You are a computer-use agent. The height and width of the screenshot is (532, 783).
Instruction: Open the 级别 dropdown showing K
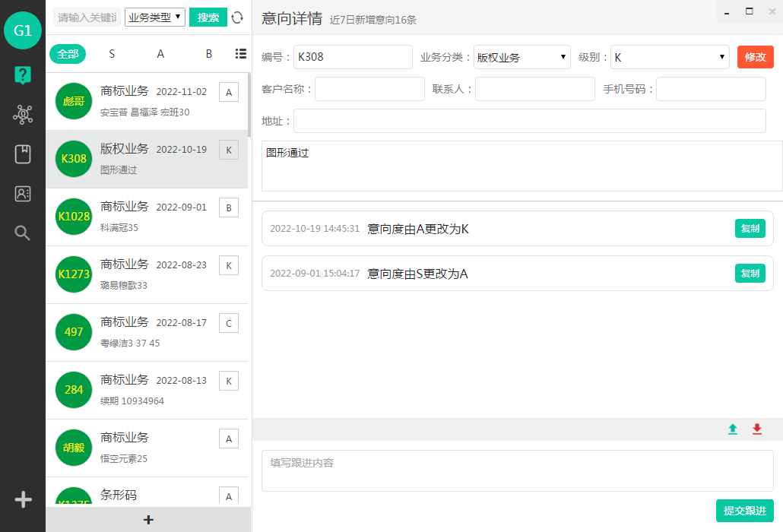670,57
